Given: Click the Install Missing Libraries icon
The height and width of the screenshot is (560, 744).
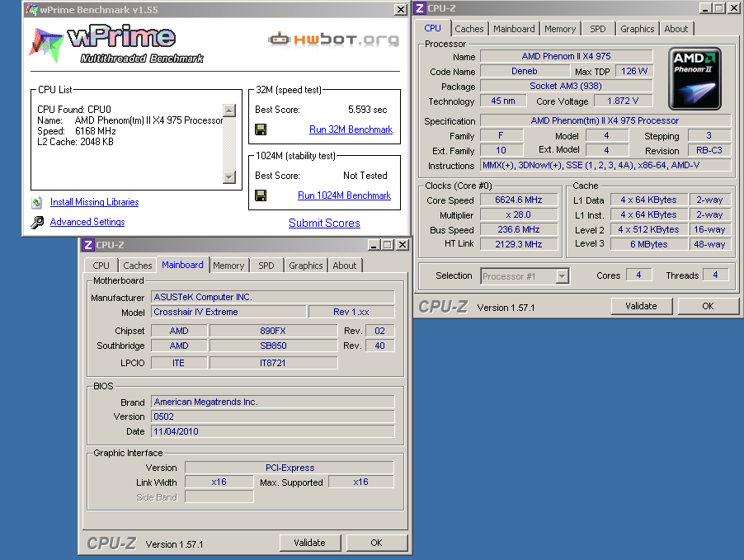Looking at the screenshot, I should (x=37, y=203).
